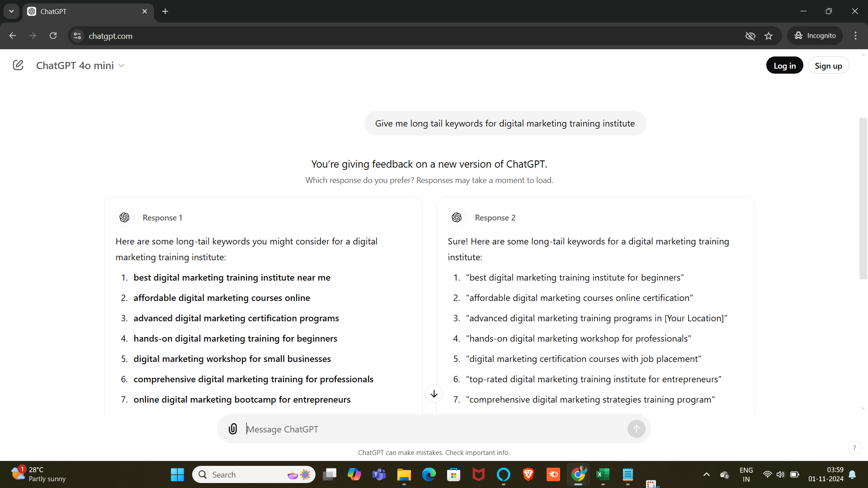Send a message with the up-arrow icon

pos(636,429)
